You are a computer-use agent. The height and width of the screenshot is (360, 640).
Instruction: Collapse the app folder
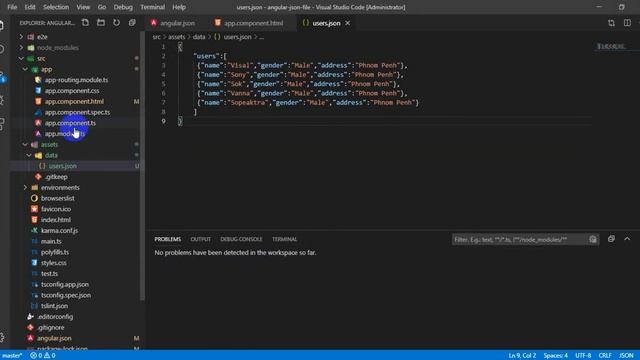click(x=25, y=69)
